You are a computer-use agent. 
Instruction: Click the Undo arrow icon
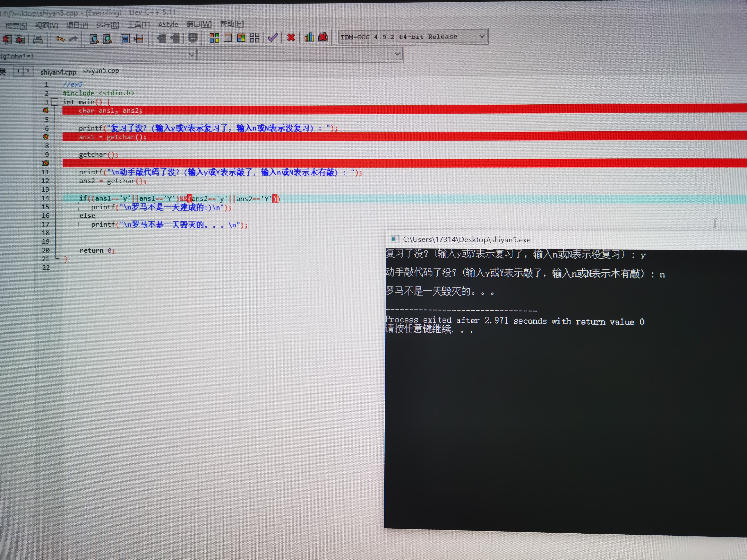pos(60,39)
